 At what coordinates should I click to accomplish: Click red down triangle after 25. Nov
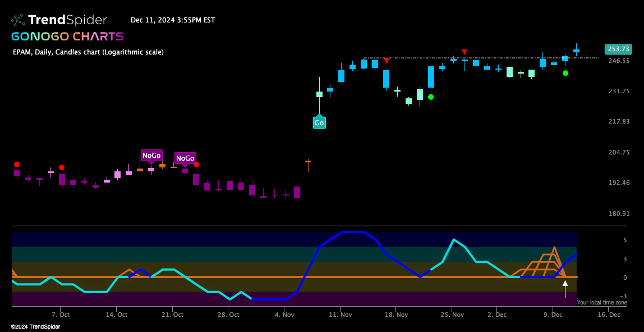(464, 52)
